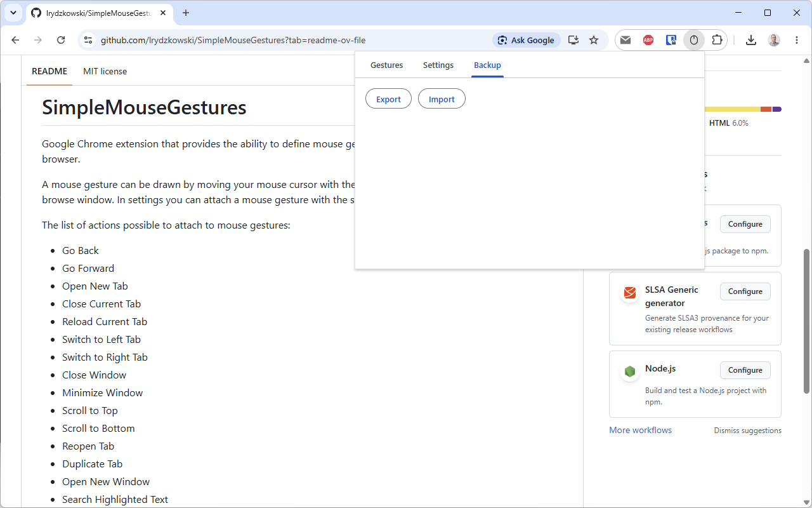Screen dimensions: 812x508
Task: Go forward using the forward arrow
Action: [x=38, y=40]
